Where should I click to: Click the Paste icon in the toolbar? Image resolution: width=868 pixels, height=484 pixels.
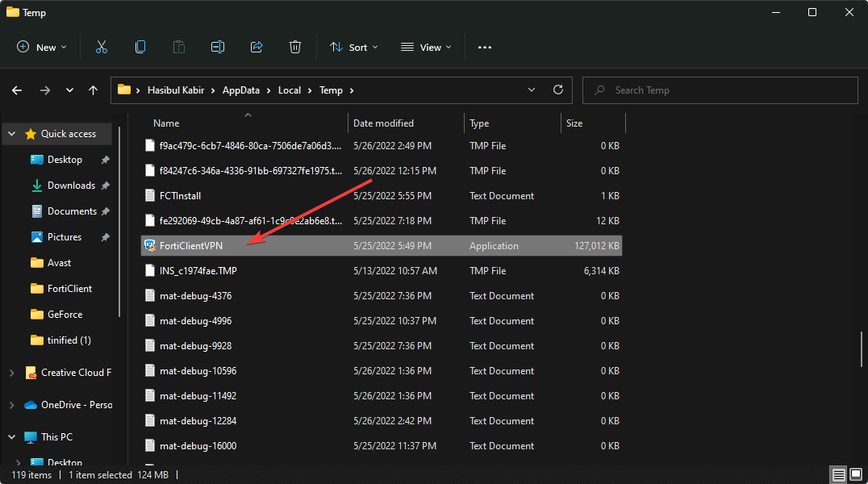(178, 47)
